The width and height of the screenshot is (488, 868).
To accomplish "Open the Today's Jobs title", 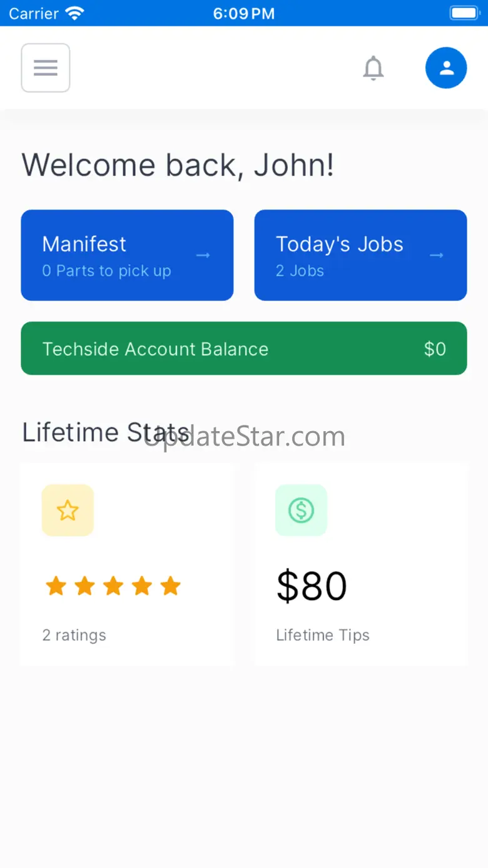I will 340,244.
